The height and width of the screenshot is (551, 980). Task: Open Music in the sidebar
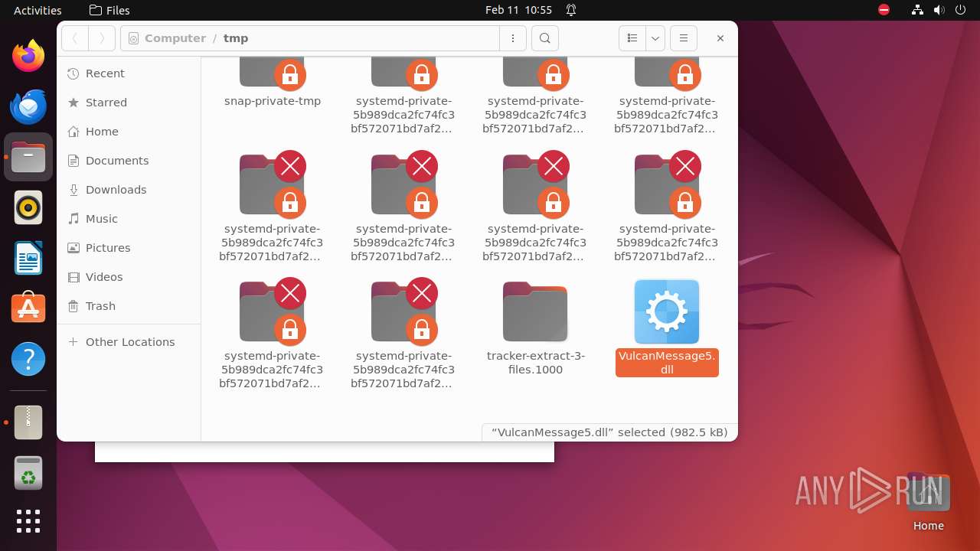129,219
